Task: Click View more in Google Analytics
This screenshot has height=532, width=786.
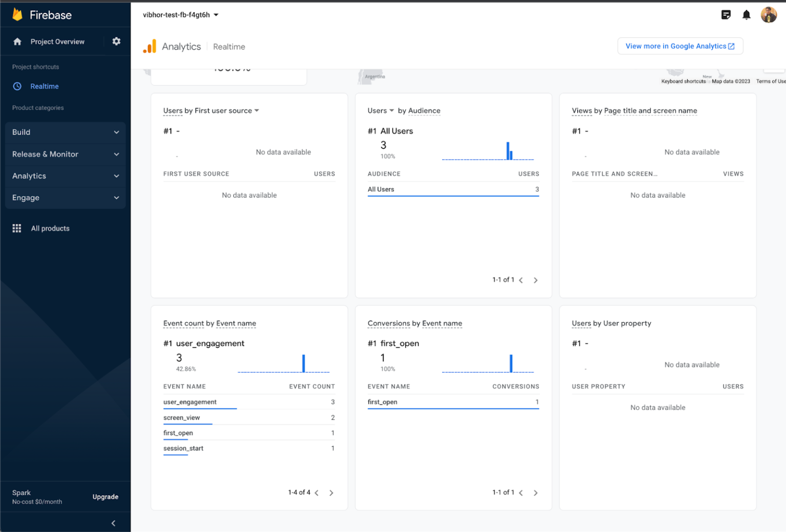Action: [x=680, y=46]
